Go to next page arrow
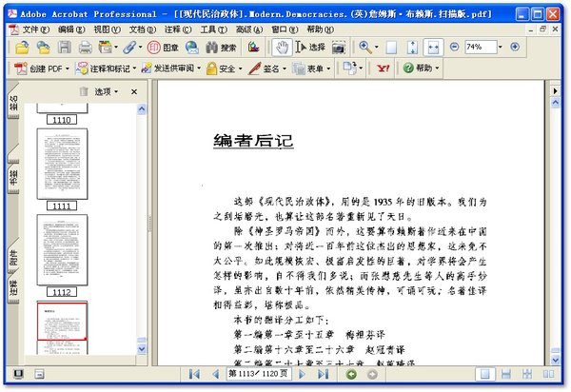Image resolution: width=571 pixels, height=392 pixels. click(x=302, y=374)
